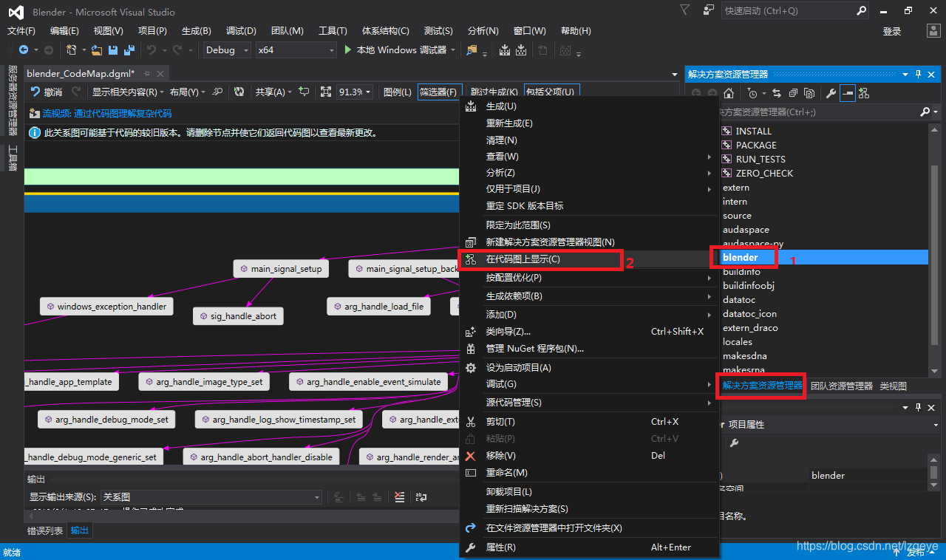This screenshot has width=946, height=560.
Task: Open the 91.3% zoom level dropdown
Action: coord(355,92)
